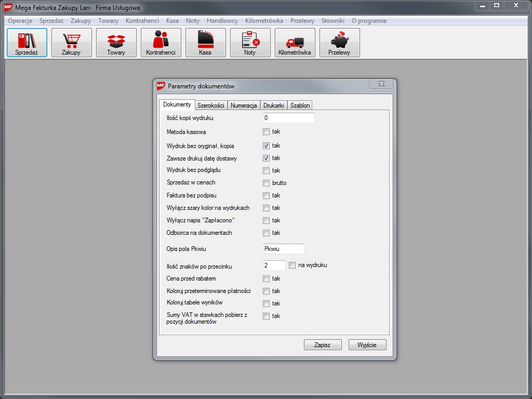Screen dimensions: 532x399
Task: Uncheck Zawsze drukuj datę dostawy
Action: pos(267,158)
